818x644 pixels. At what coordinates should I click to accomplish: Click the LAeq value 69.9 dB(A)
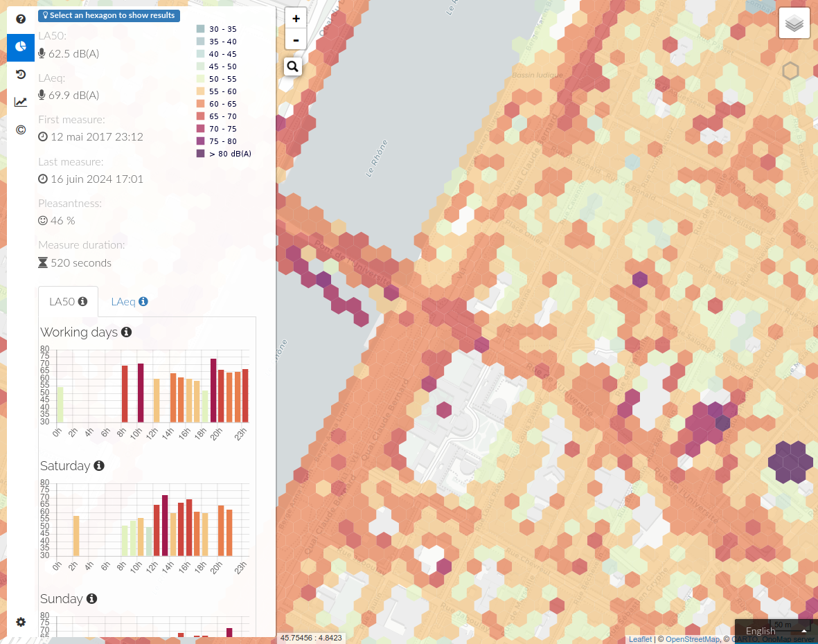pyautogui.click(x=73, y=96)
